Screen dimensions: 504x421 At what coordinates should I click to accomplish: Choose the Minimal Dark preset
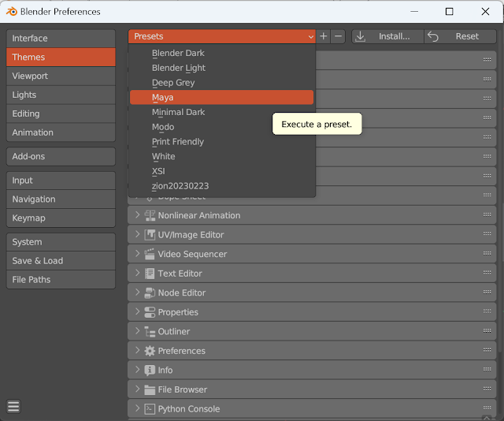pos(221,112)
